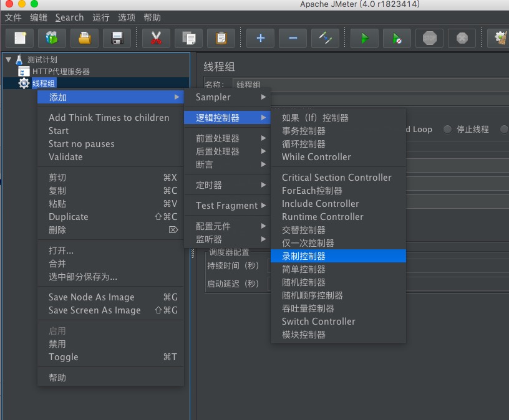509x420 pixels.
Task: Click Toggle in context menu
Action: click(110, 357)
